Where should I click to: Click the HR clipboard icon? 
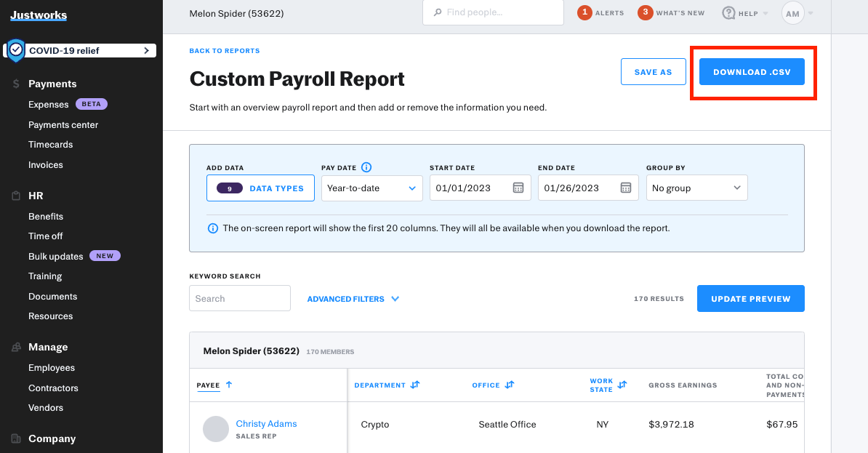[x=16, y=196]
